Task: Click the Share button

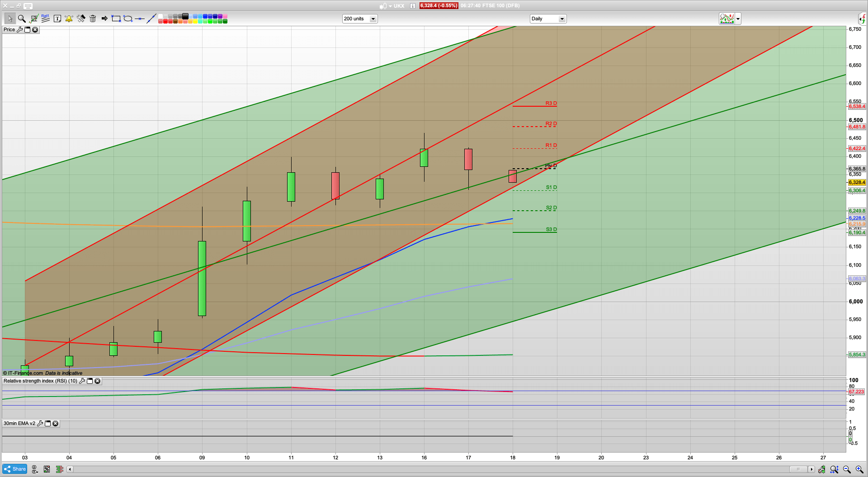Action: [x=14, y=469]
